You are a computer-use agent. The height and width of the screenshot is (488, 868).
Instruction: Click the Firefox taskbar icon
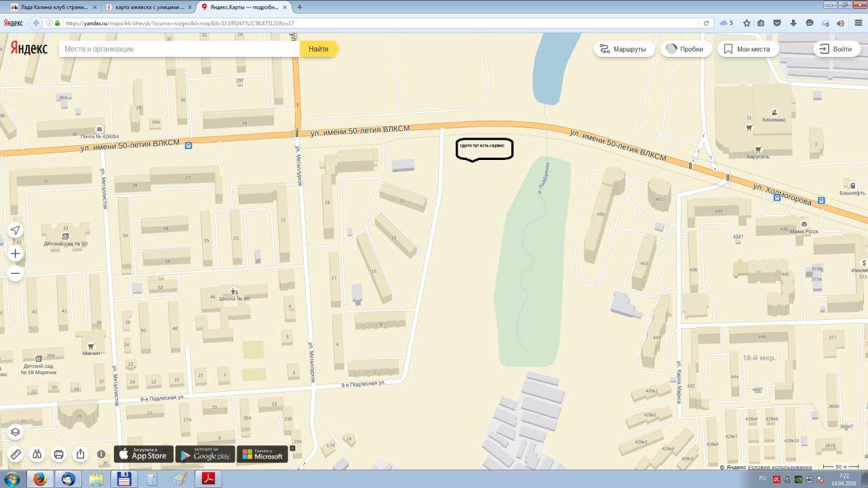(40, 479)
